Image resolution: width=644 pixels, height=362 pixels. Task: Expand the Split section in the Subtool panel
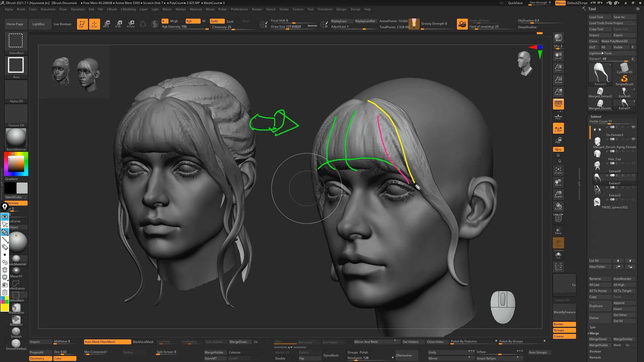(593, 327)
